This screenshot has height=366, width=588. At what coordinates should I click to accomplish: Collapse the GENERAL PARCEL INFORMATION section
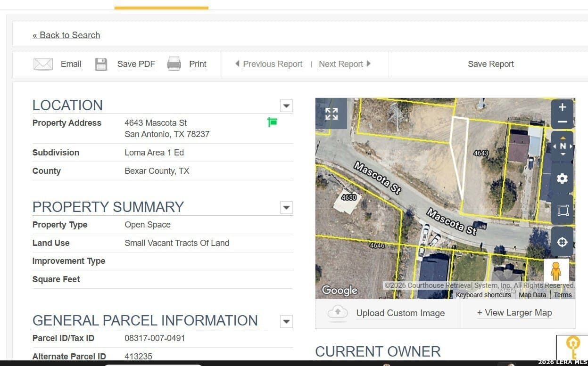pos(286,321)
